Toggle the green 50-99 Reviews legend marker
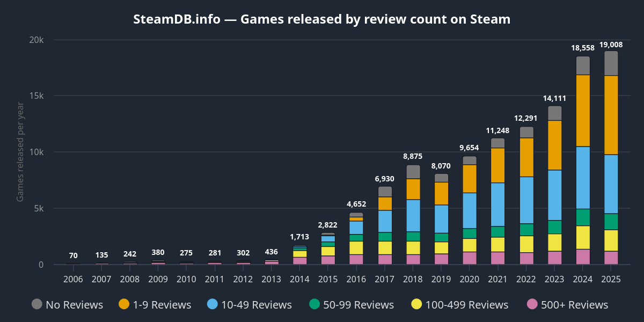The width and height of the screenshot is (644, 322). click(x=315, y=304)
